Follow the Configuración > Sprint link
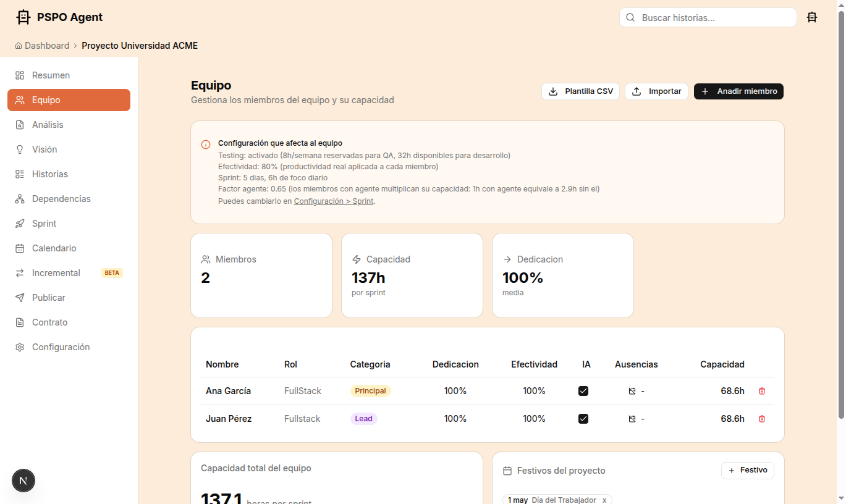The image size is (846, 504). [x=334, y=201]
